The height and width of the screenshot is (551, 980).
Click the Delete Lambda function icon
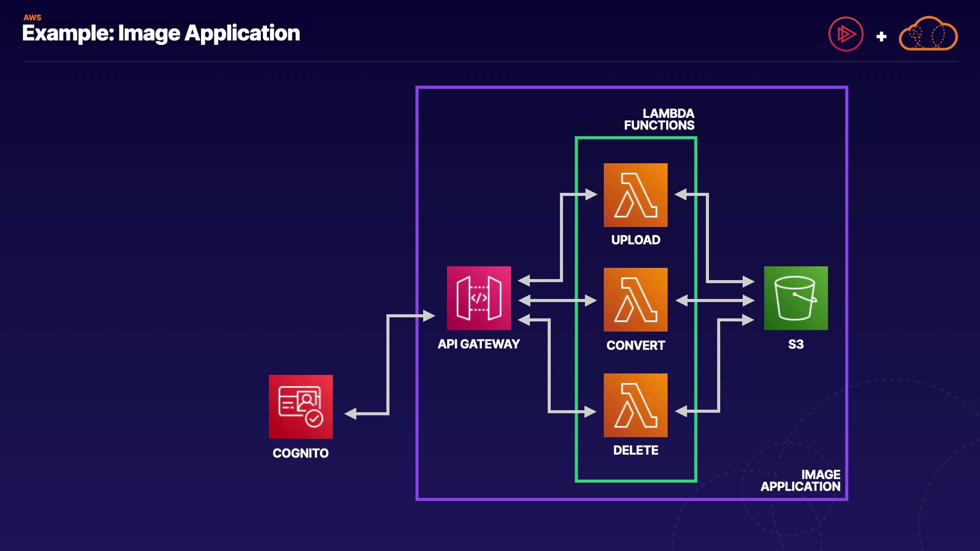click(x=635, y=405)
